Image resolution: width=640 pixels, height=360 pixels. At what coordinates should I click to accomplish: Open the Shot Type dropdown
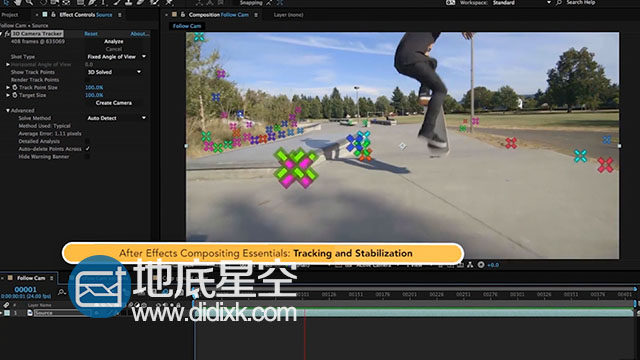[x=116, y=57]
